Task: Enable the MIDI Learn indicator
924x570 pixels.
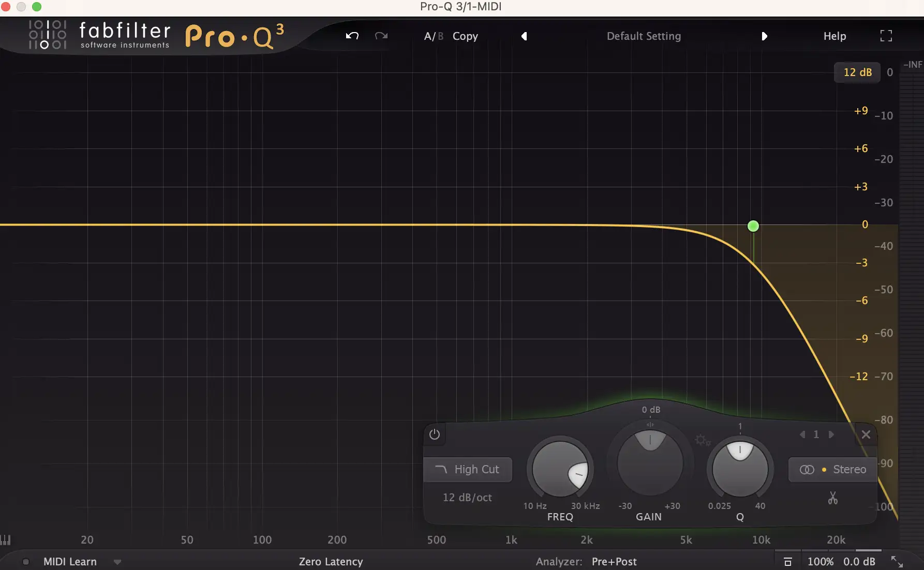Action: pyautogui.click(x=25, y=562)
